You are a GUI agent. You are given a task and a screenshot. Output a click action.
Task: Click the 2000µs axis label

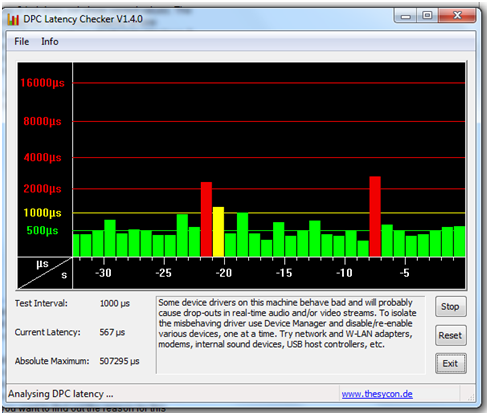pyautogui.click(x=42, y=189)
